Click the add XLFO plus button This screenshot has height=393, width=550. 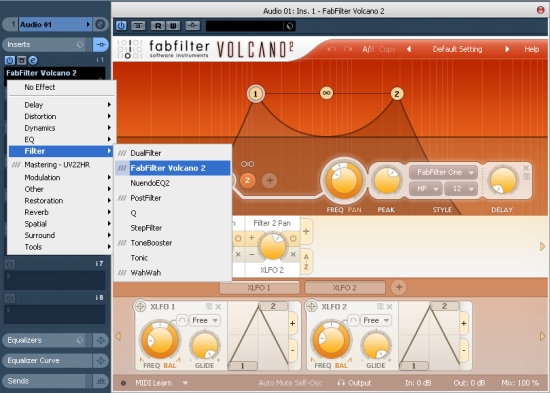399,287
